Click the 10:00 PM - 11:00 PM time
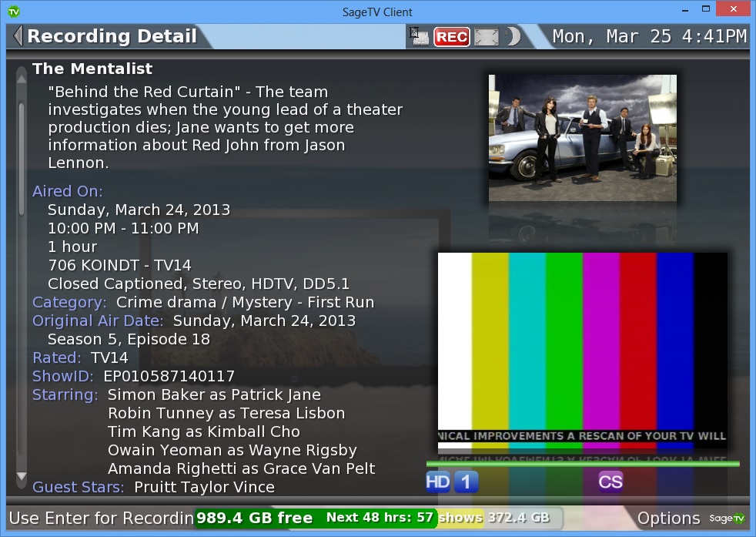756x537 pixels. tap(123, 228)
